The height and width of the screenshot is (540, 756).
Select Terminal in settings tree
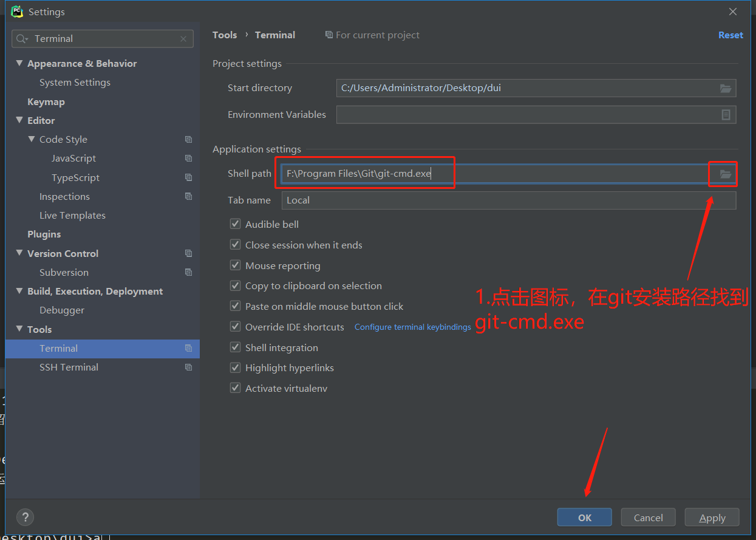(103, 349)
